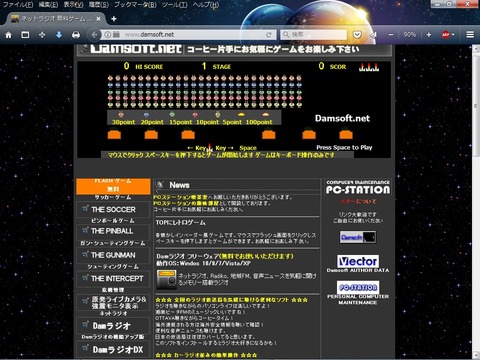The image size is (480, 360).
Task: Click the 検索 search box
Action: (x=313, y=35)
